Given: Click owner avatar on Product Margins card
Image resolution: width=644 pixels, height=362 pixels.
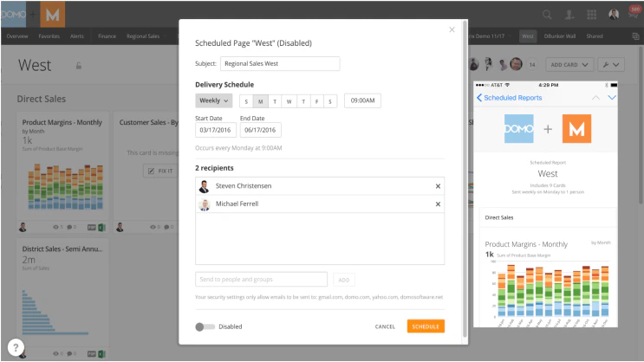Looking at the screenshot, I should pyautogui.click(x=23, y=227).
